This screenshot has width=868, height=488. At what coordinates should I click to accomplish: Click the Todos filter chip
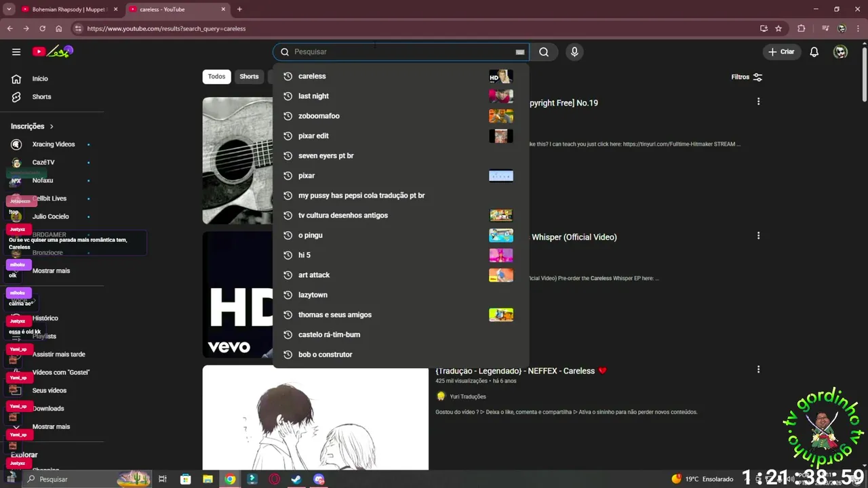coord(216,77)
